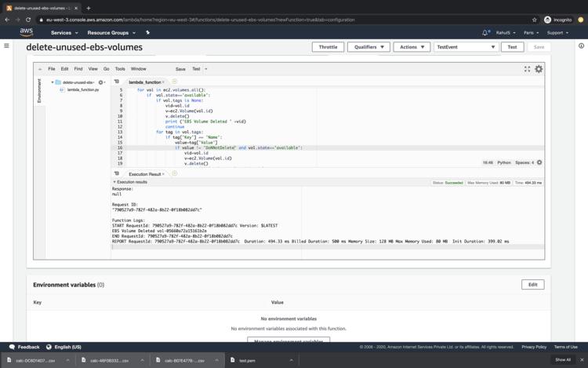
Task: Click the status bar gear icon
Action: pos(539,162)
